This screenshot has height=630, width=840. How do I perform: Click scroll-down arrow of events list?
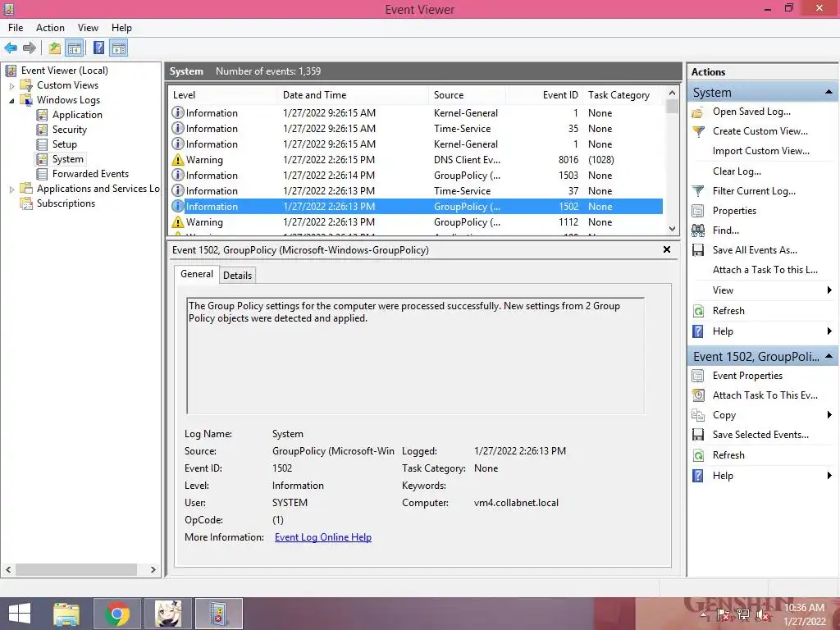coord(673,229)
